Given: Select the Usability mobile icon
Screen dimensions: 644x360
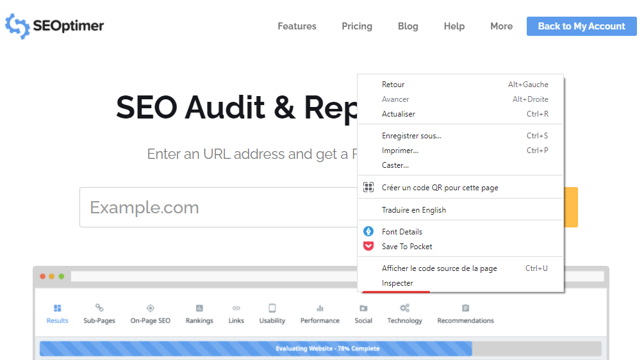Looking at the screenshot, I should (272, 308).
